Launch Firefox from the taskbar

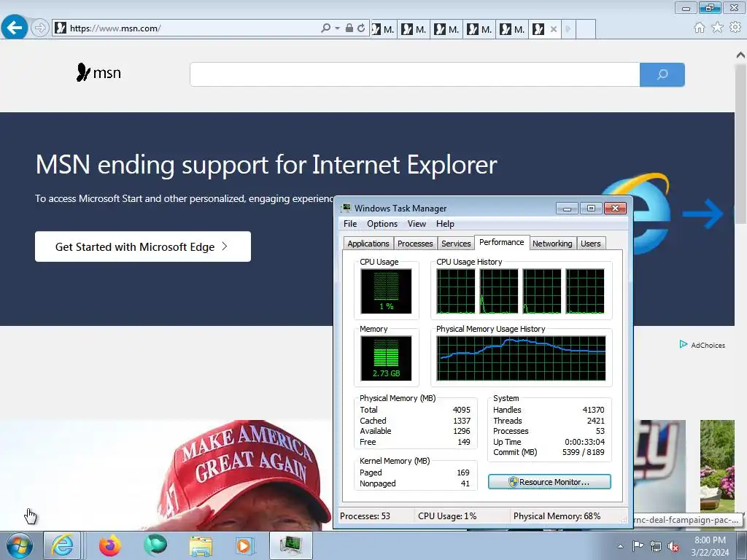click(110, 545)
